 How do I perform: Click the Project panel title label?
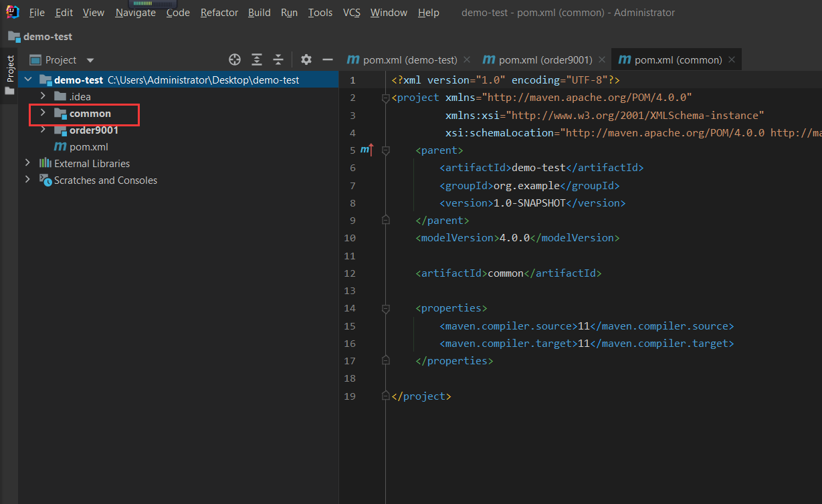coord(61,60)
